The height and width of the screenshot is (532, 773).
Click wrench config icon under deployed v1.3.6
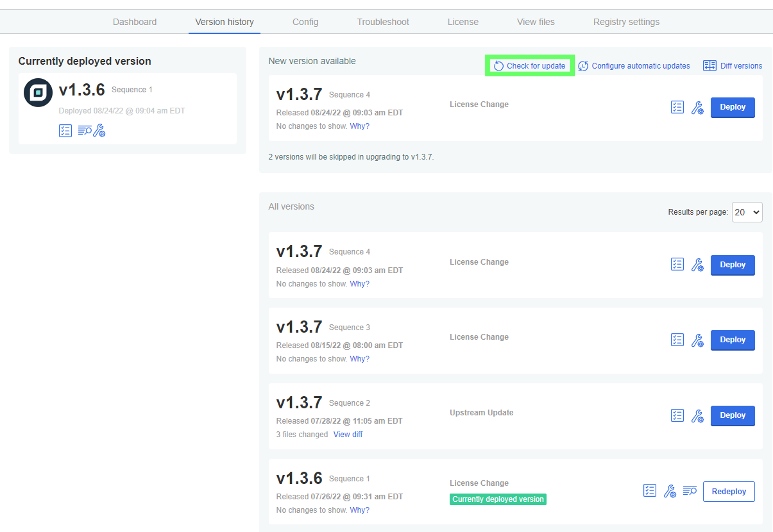(99, 130)
